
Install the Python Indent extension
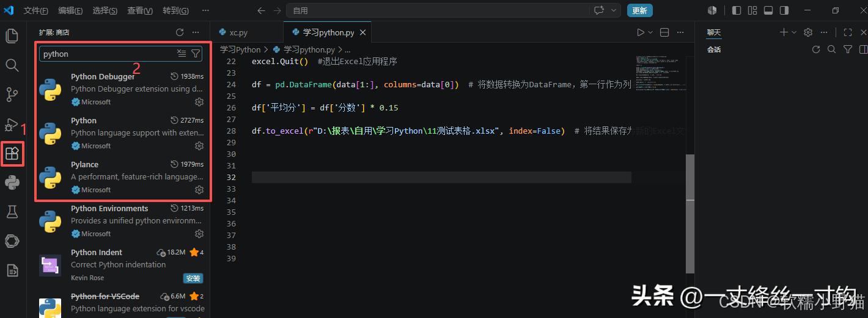193,278
